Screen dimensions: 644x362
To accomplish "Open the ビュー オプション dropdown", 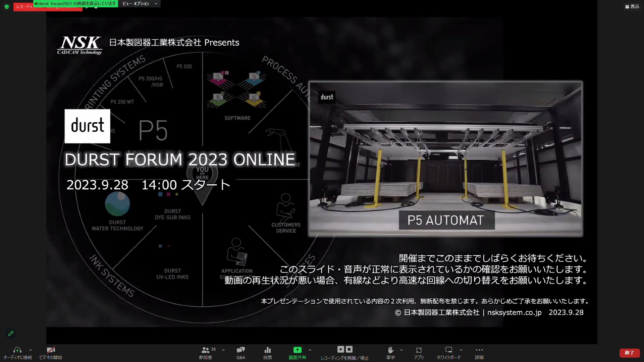I will 140,4.
